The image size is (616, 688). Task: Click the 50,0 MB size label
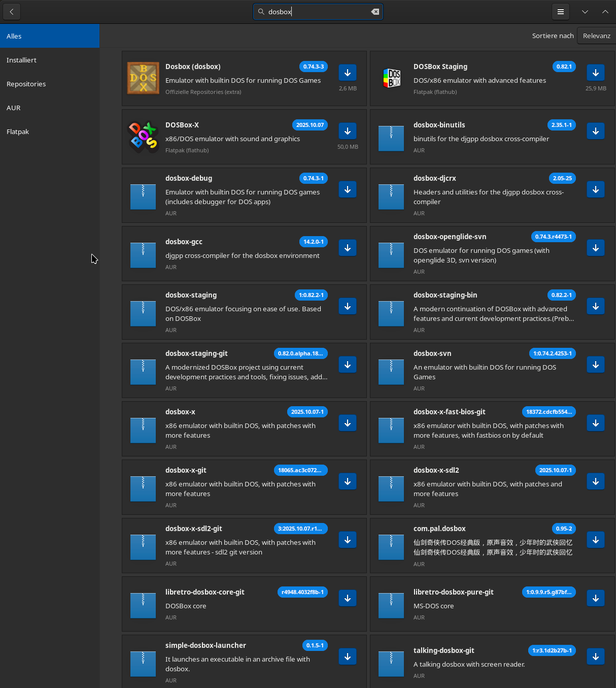pyautogui.click(x=348, y=147)
